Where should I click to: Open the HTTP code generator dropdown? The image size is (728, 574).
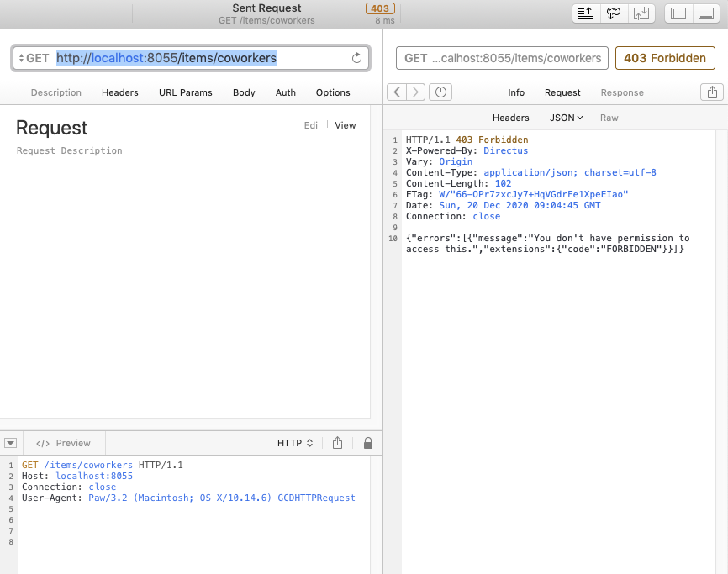pos(295,443)
